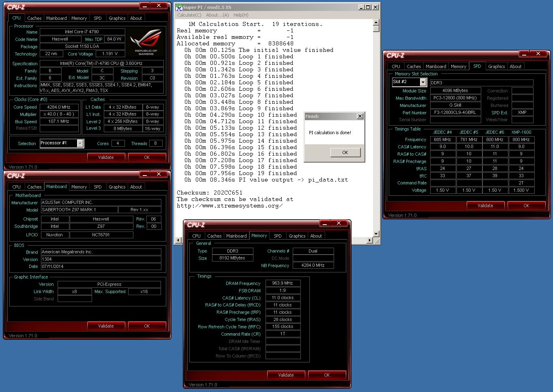
Task: Click the CPU Name field Intel Core i7 4790
Action: click(82, 32)
